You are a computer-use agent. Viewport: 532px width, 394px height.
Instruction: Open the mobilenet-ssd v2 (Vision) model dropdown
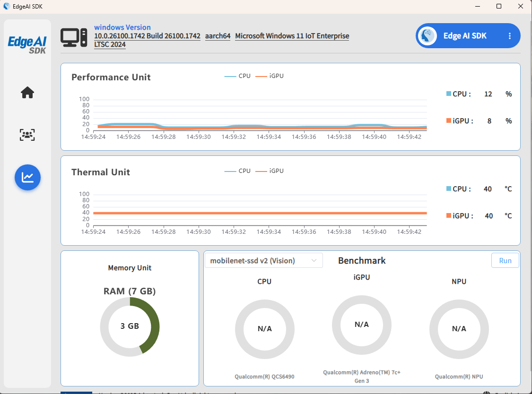tap(263, 260)
